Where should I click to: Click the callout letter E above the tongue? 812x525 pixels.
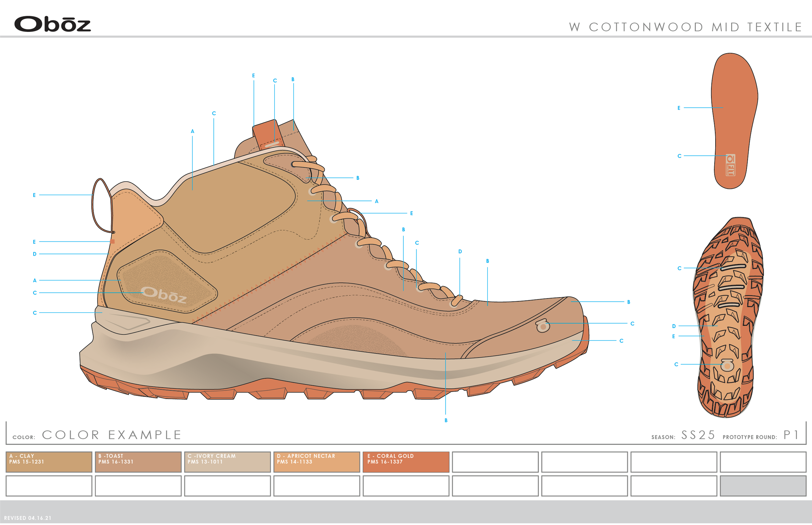coord(253,76)
